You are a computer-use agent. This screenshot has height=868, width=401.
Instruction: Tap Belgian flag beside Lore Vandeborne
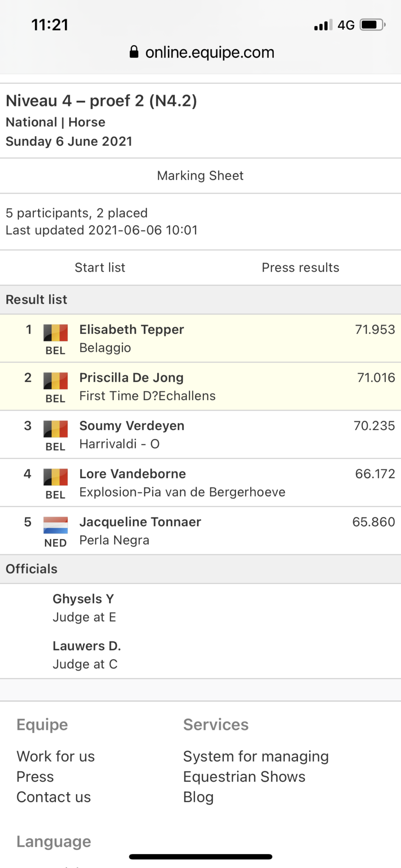56,477
